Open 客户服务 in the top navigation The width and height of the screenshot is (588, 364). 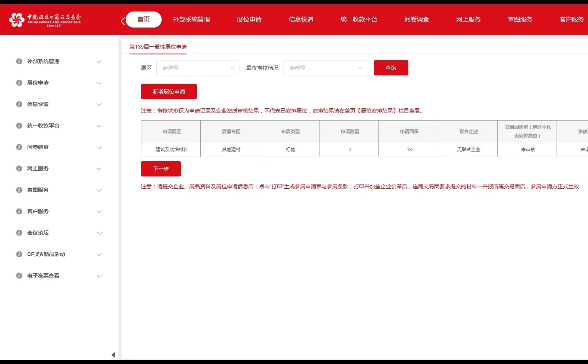tap(571, 19)
